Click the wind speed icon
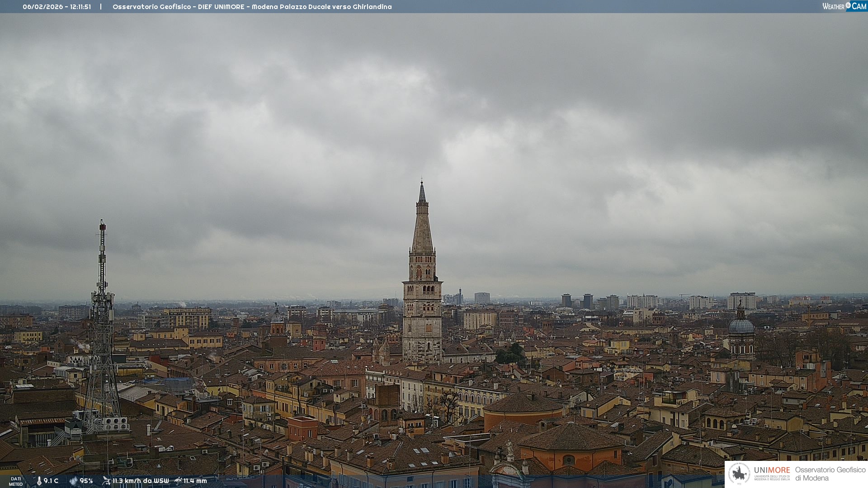 tap(106, 481)
